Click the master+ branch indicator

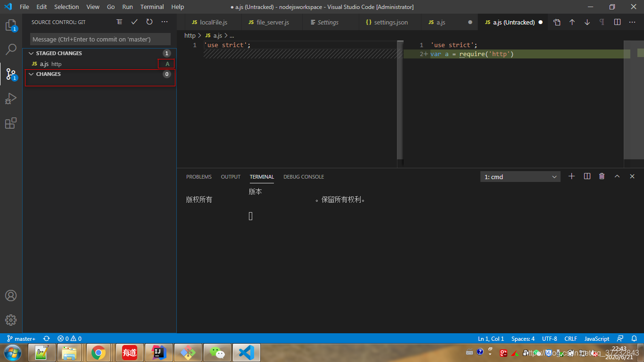click(x=21, y=338)
